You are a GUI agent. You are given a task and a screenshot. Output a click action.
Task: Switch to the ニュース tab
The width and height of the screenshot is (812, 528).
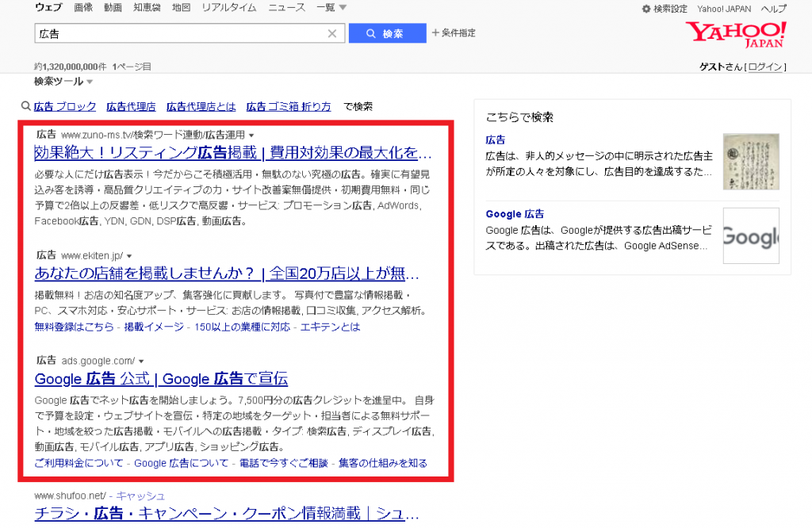286,7
